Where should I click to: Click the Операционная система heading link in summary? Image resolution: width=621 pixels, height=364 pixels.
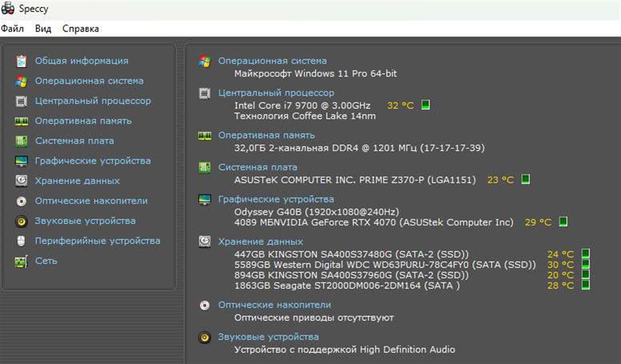pyautogui.click(x=272, y=61)
